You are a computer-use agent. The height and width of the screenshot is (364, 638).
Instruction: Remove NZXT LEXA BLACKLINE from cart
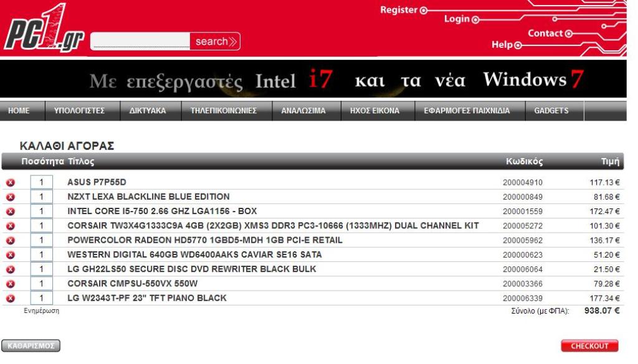coord(11,197)
